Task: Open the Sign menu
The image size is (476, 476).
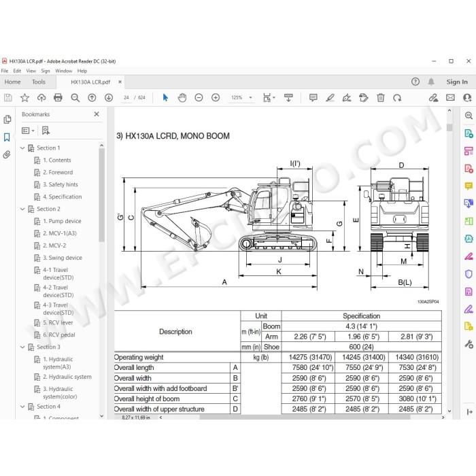Action: [46, 71]
